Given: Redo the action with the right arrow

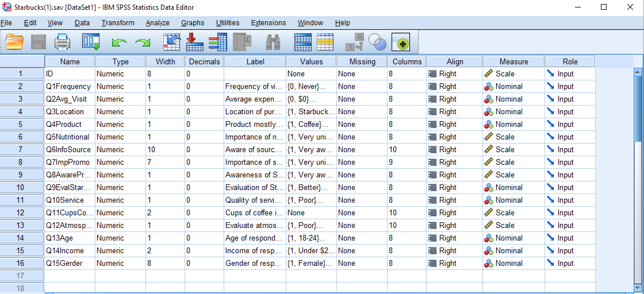Looking at the screenshot, I should click(143, 42).
